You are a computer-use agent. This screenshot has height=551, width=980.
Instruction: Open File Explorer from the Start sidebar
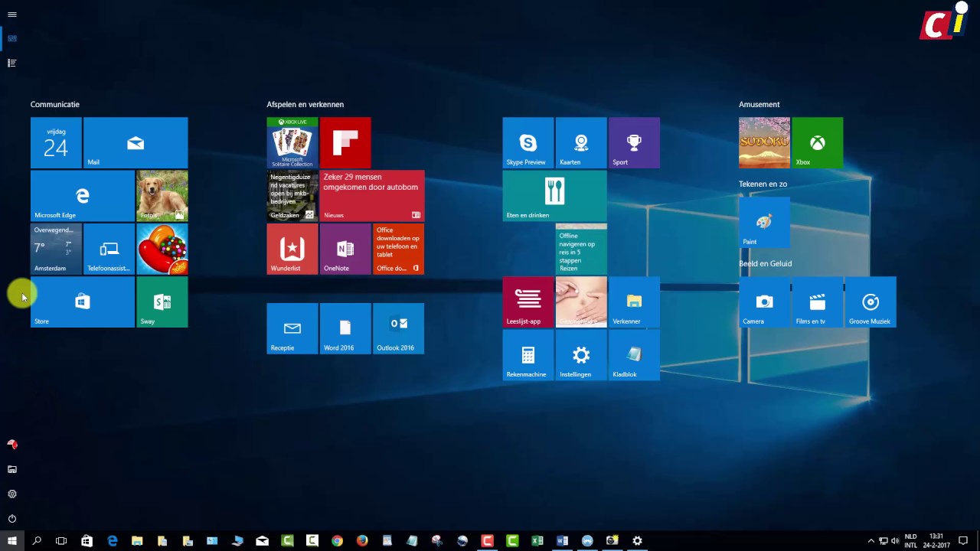click(x=12, y=469)
